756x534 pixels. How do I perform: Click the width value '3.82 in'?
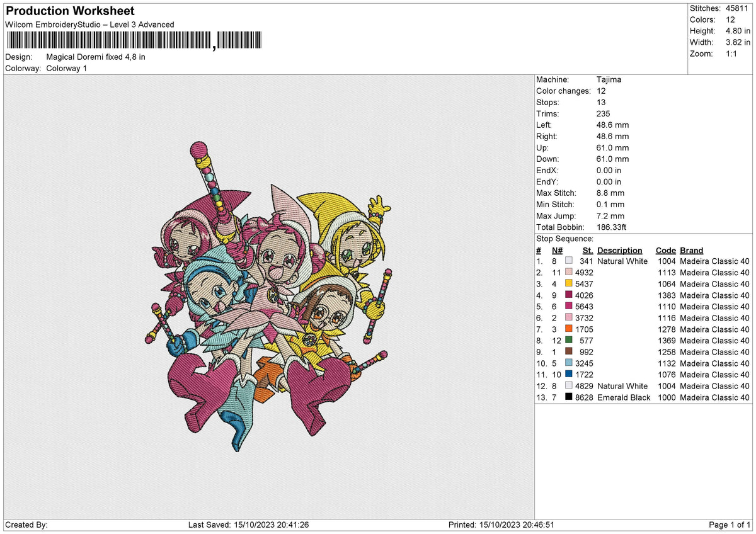[x=738, y=42]
